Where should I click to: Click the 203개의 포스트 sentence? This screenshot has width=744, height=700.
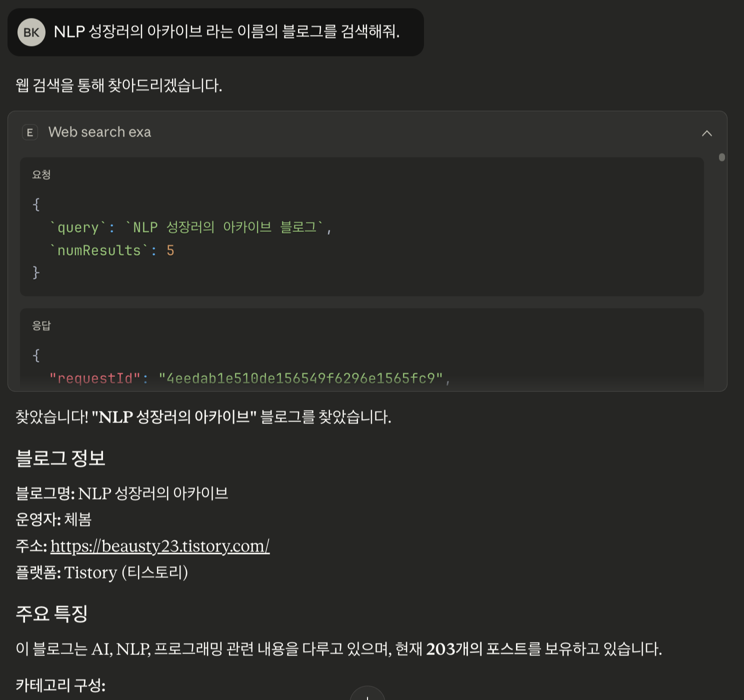[x=339, y=649]
